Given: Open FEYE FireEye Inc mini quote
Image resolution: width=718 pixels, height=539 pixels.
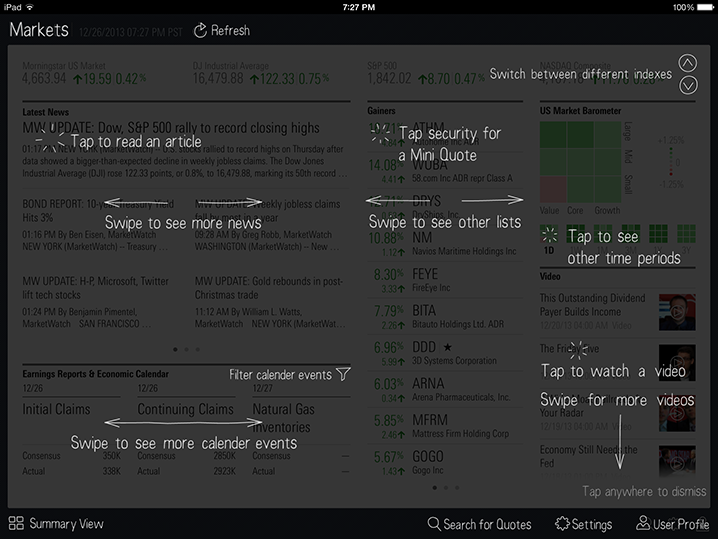Looking at the screenshot, I should pyautogui.click(x=445, y=280).
